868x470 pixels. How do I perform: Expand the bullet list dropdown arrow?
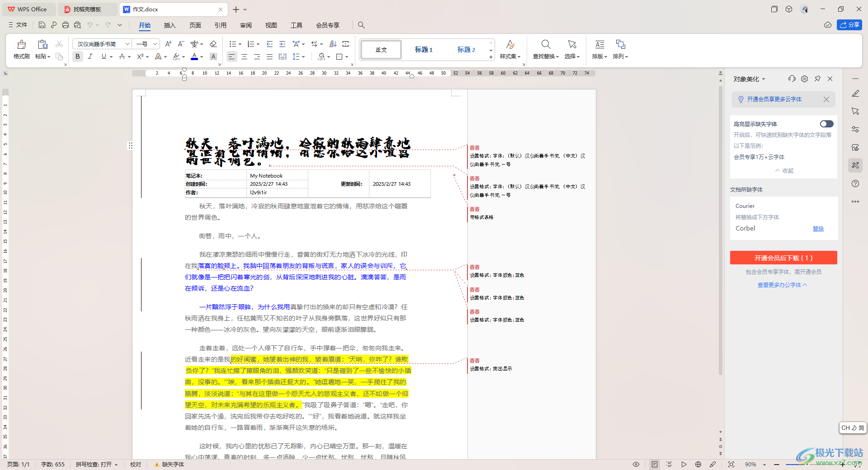pyautogui.click(x=240, y=44)
